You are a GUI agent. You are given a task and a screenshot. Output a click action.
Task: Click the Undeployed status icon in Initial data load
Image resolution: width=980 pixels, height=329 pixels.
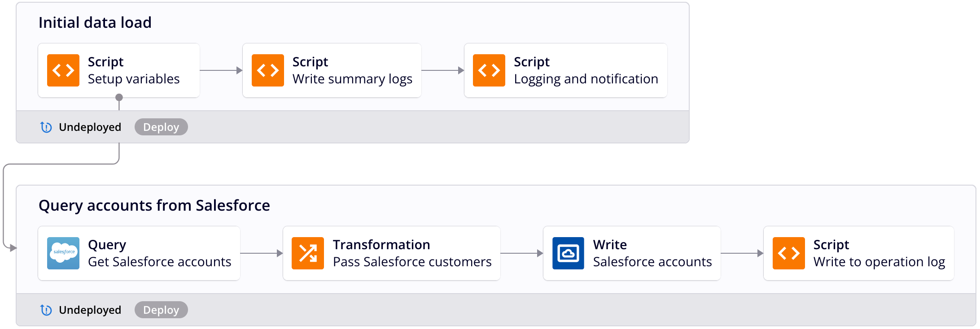coord(46,127)
